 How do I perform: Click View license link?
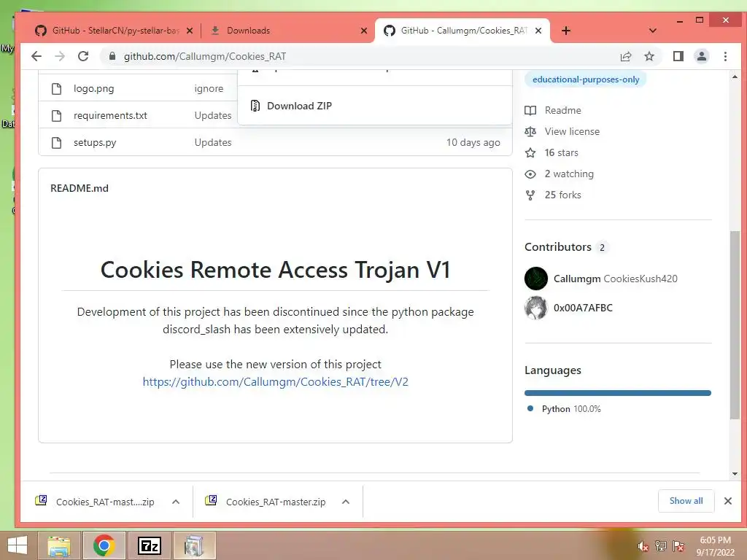[x=572, y=131]
